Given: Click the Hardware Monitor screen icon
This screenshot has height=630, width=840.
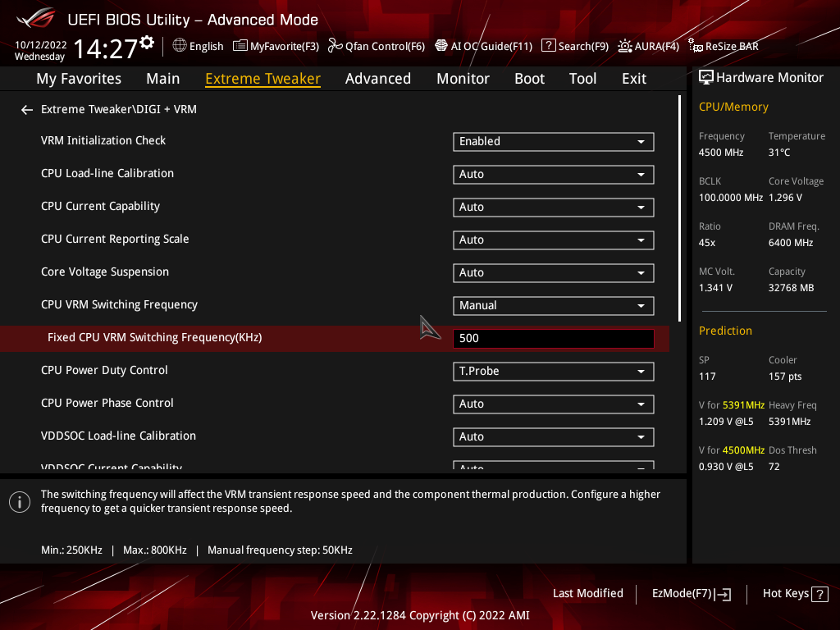Looking at the screenshot, I should pos(706,78).
